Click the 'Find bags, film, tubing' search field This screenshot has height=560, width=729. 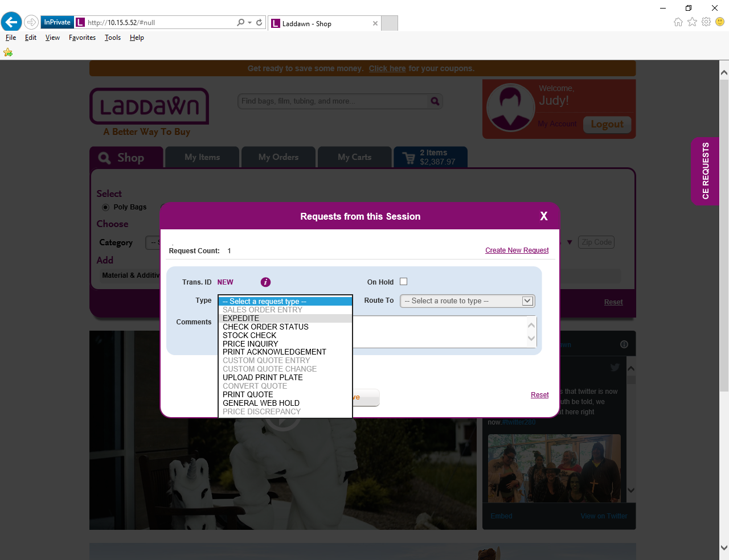(333, 101)
